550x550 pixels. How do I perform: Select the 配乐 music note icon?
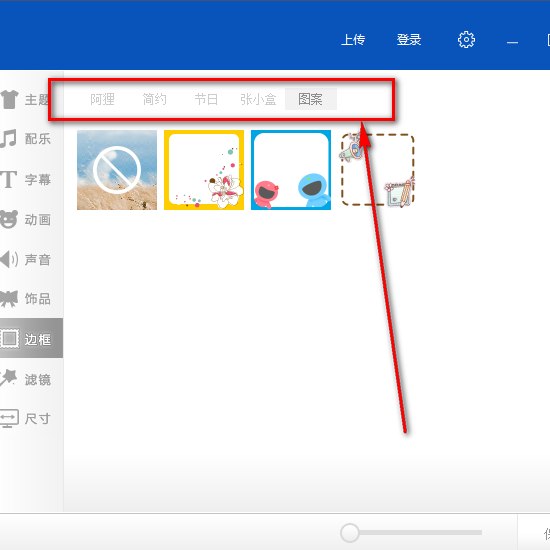pyautogui.click(x=8, y=139)
